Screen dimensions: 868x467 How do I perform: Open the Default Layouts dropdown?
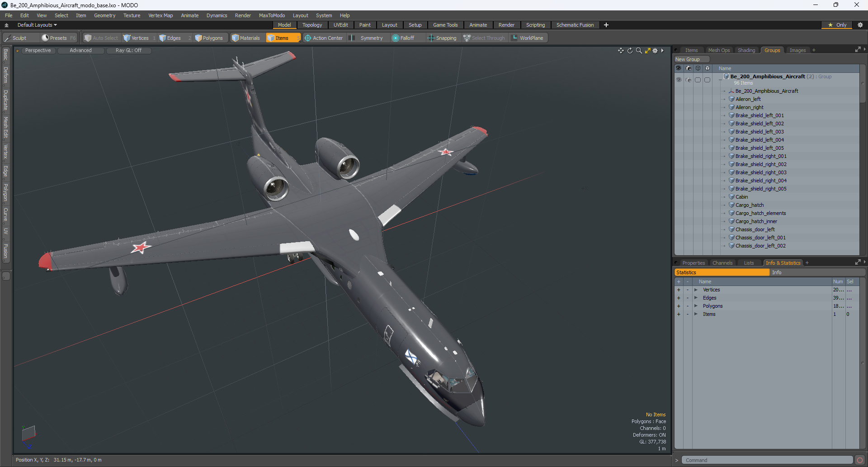(x=37, y=25)
